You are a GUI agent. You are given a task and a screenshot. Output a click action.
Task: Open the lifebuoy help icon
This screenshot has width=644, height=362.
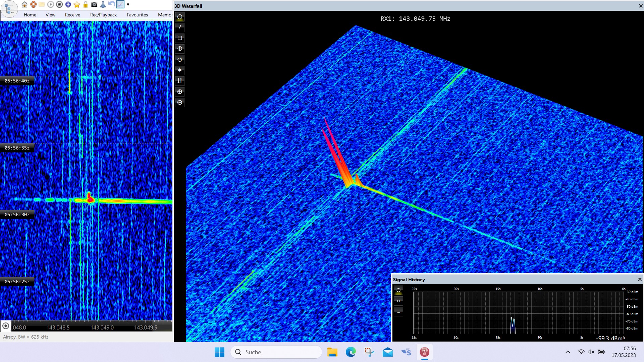click(33, 4)
